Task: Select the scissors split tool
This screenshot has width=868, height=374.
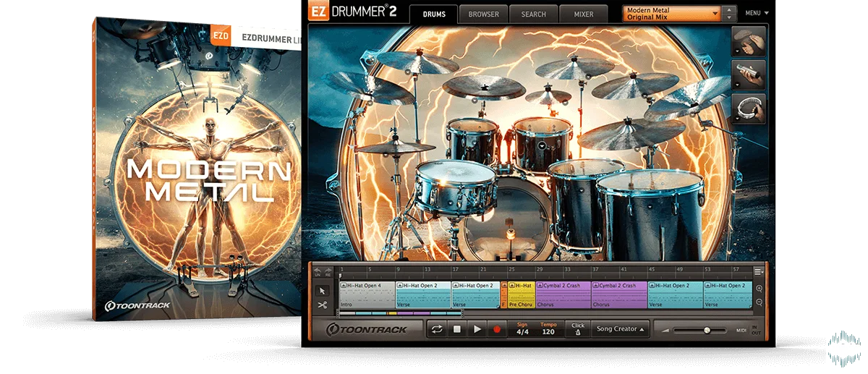Action: (323, 305)
